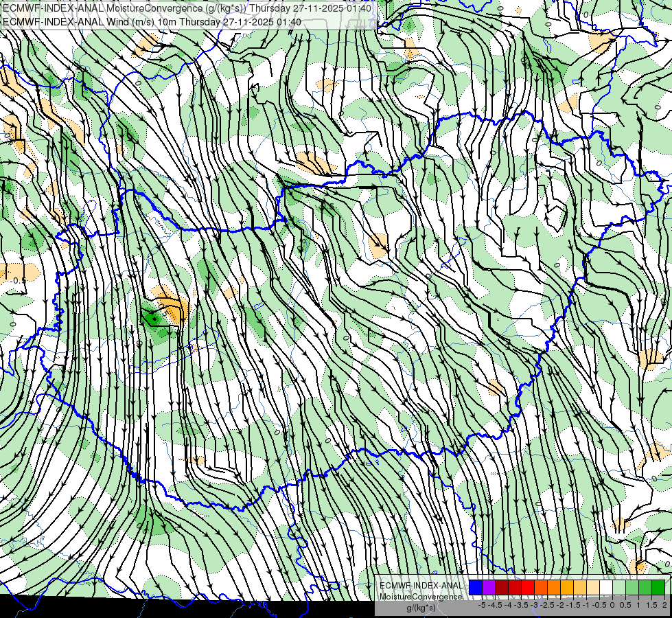Click the -3 legend scale value
The width and height of the screenshot is (672, 618).
click(534, 605)
